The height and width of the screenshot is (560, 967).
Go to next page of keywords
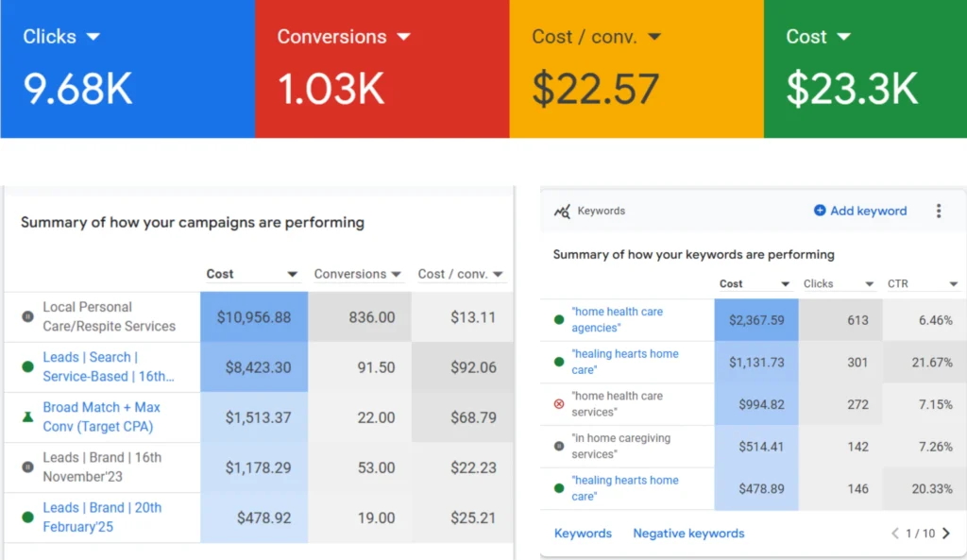(947, 534)
